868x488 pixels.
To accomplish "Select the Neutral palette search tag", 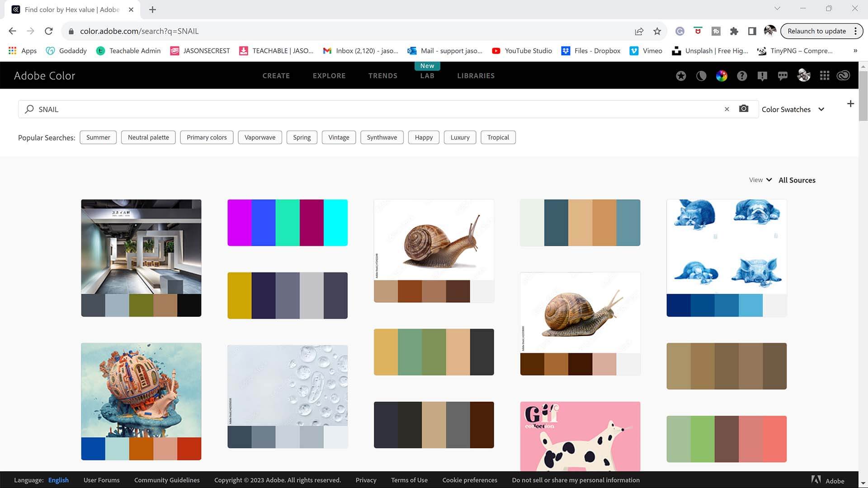I will pos(148,137).
